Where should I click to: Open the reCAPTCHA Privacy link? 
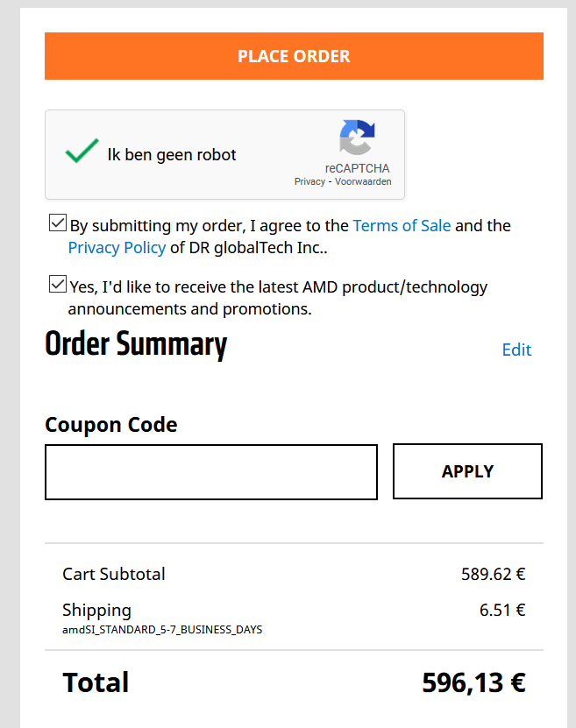(309, 182)
